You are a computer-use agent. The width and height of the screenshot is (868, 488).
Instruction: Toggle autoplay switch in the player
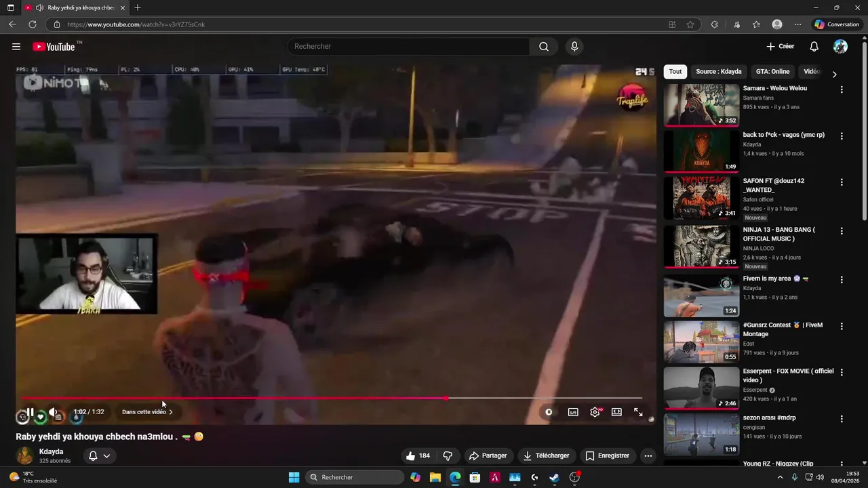(549, 411)
